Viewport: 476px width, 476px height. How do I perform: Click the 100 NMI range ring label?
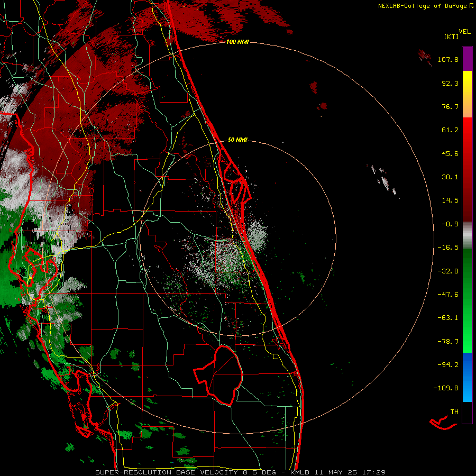click(x=237, y=42)
